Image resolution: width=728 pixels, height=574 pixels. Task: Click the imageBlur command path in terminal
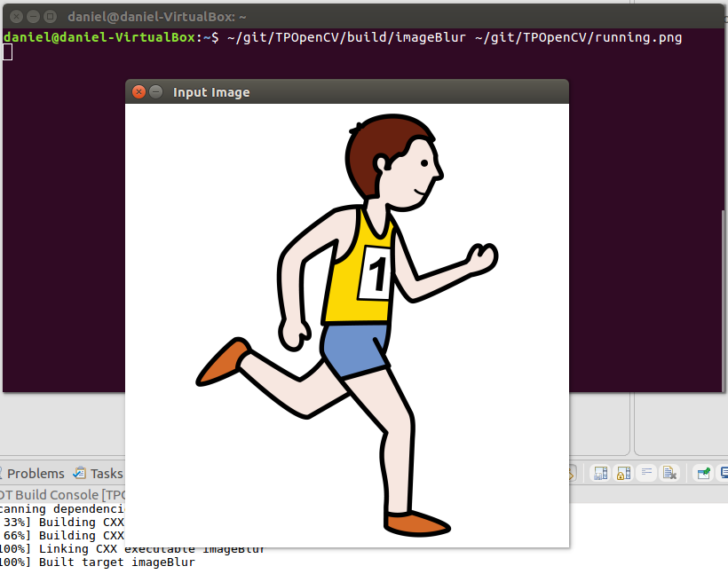click(346, 37)
